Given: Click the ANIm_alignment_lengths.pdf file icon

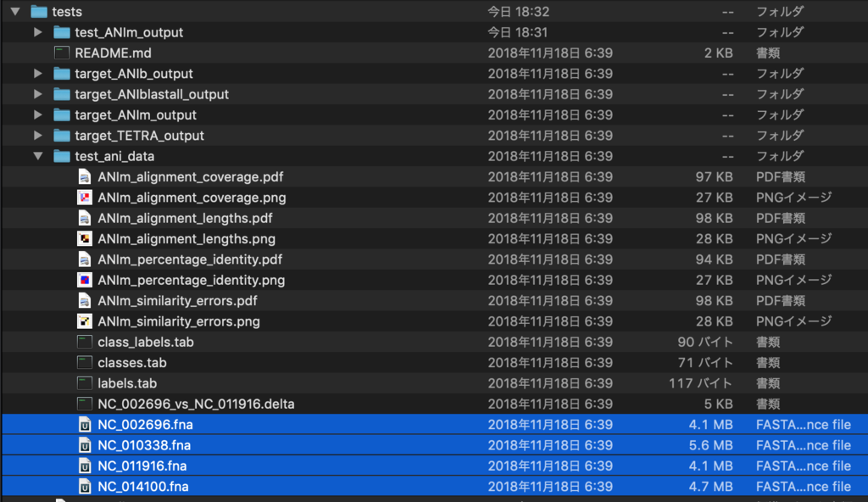Looking at the screenshot, I should [84, 218].
